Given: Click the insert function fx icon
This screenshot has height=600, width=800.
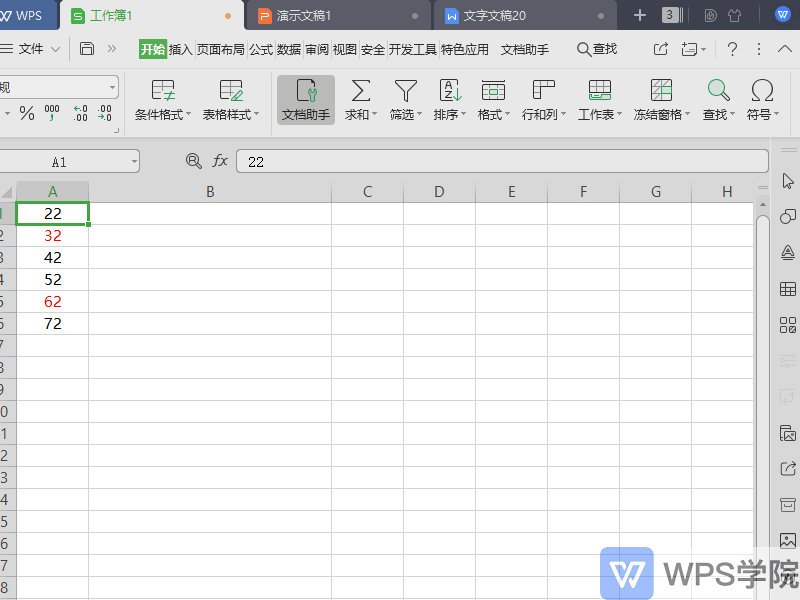Looking at the screenshot, I should click(220, 161).
